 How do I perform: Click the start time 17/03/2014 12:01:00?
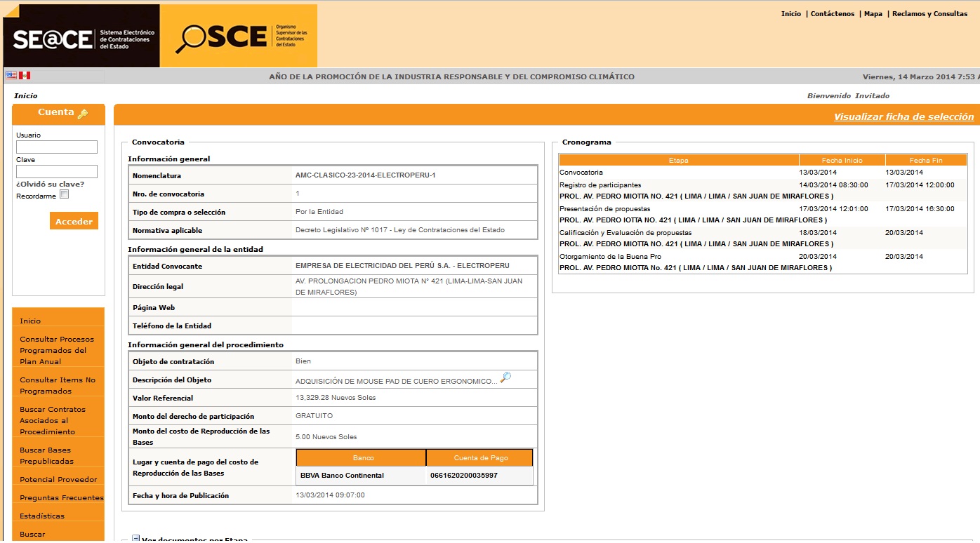(833, 209)
